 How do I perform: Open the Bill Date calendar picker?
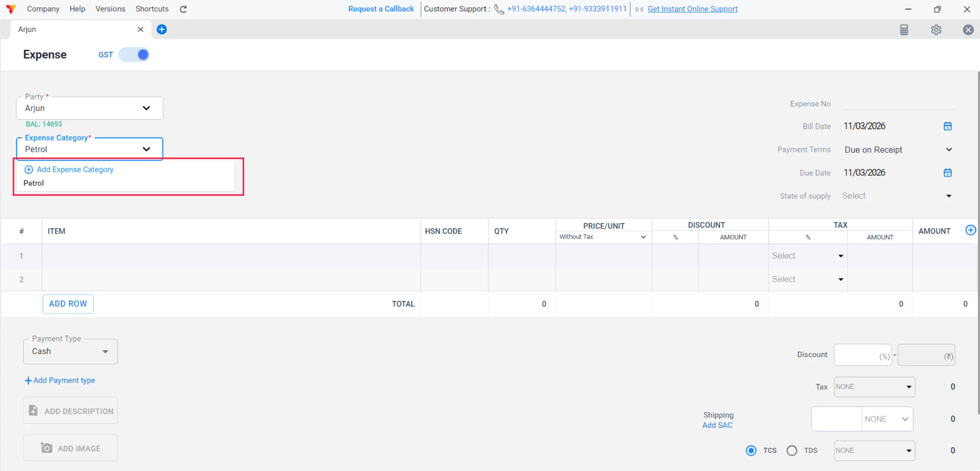[x=947, y=126]
